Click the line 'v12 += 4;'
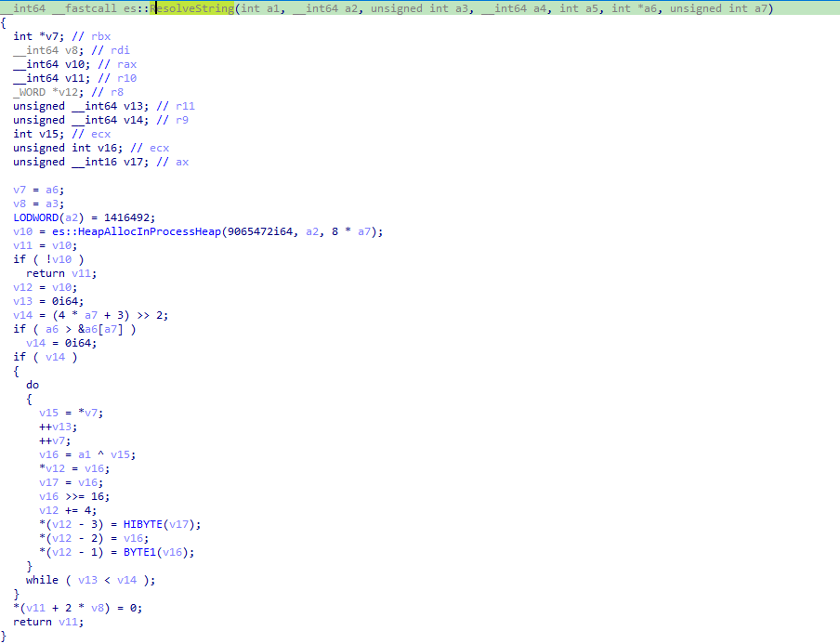The height and width of the screenshot is (644, 840). click(x=68, y=510)
